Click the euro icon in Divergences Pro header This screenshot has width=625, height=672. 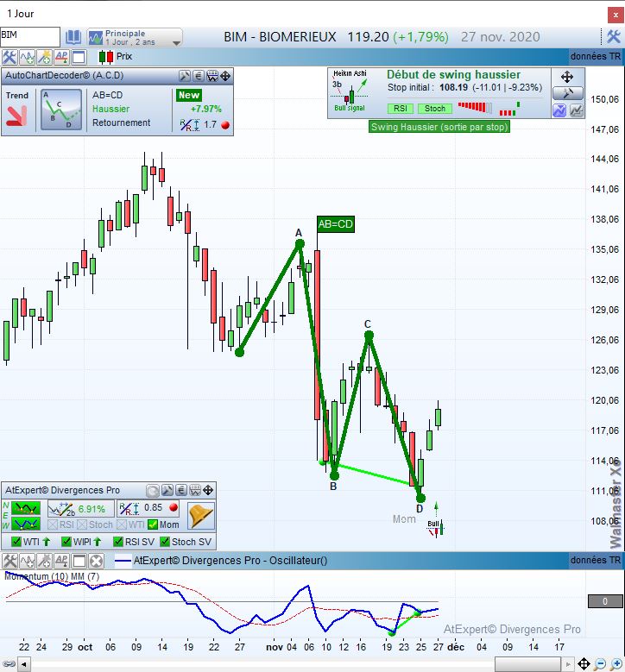pyautogui.click(x=181, y=490)
